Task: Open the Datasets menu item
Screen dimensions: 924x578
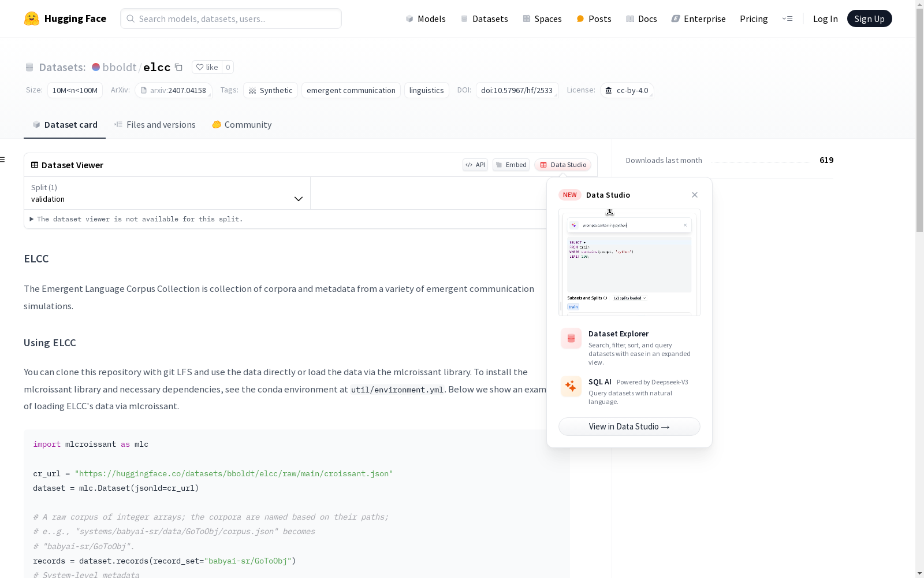Action: coord(484,18)
